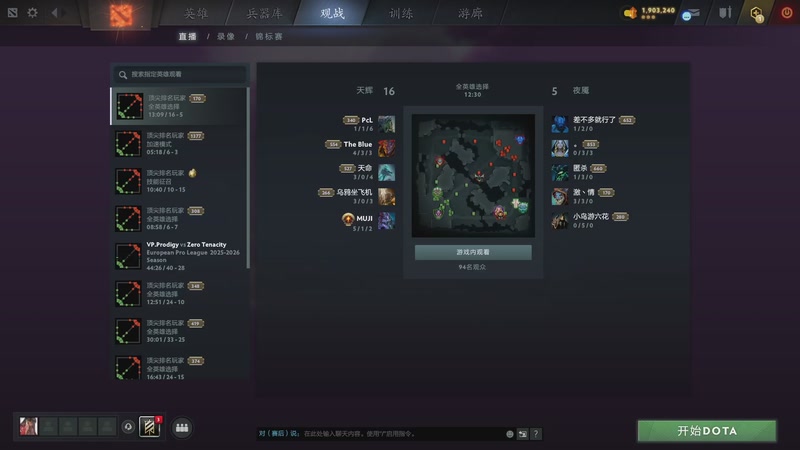Go back with the left arrow icon
Viewport: 800px width, 450px height.
[x=54, y=13]
